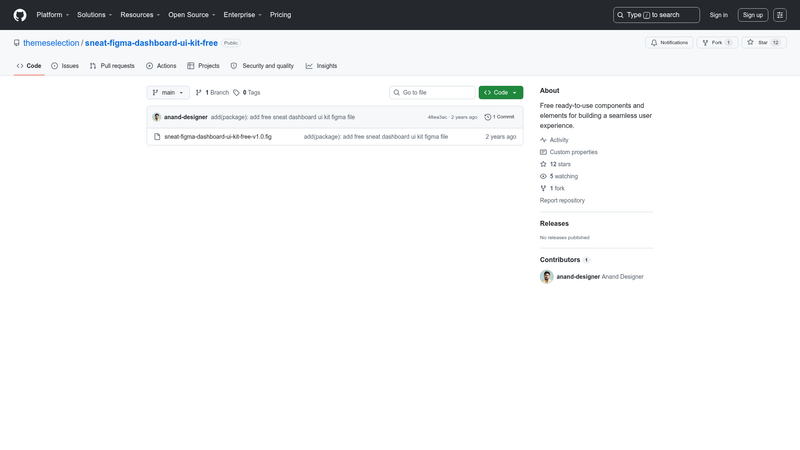Expand the Enterprise menu
800x450 pixels.
tap(242, 15)
